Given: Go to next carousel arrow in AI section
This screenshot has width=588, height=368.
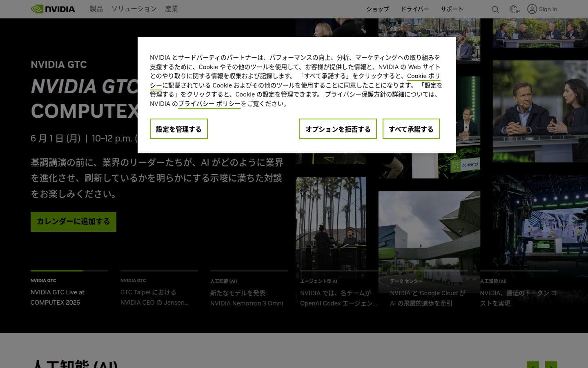Looking at the screenshot, I should pos(551,365).
